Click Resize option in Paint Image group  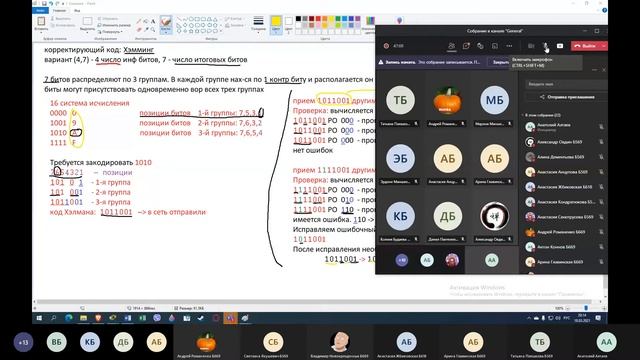click(114, 25)
